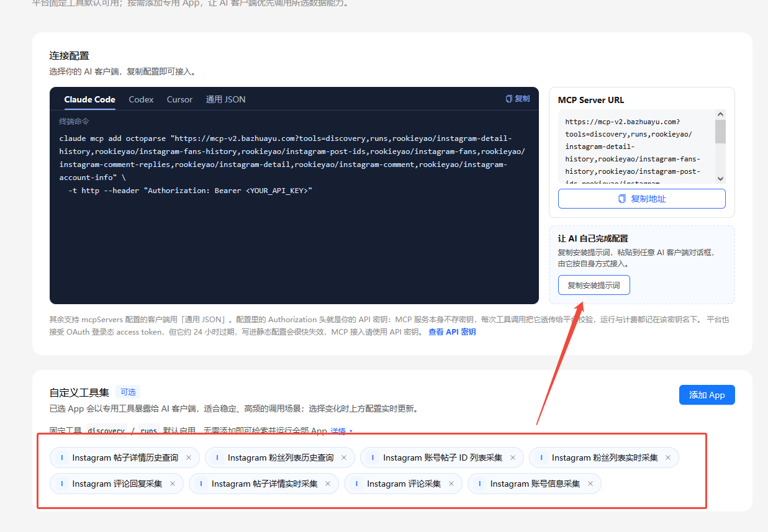Click the app icon on Instagram 粉丝列表历史查询 chip
Image resolution: width=768 pixels, height=532 pixels.
point(217,458)
